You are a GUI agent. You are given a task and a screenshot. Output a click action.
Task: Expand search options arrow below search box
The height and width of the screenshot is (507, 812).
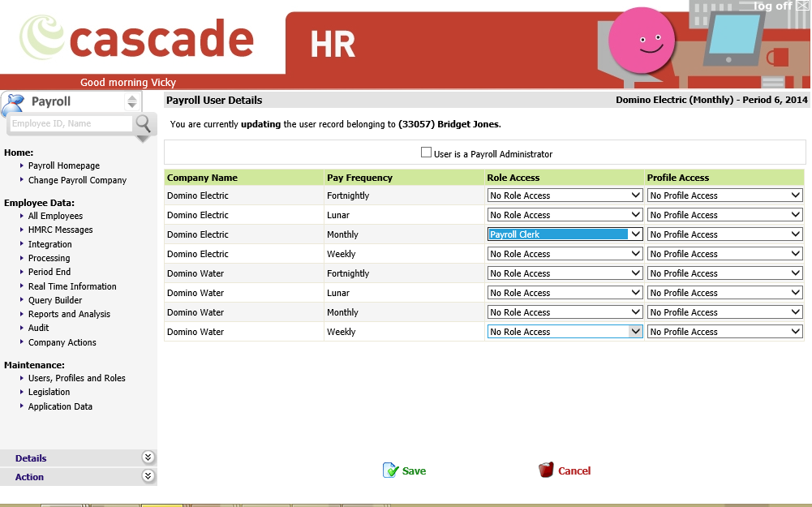[143, 139]
